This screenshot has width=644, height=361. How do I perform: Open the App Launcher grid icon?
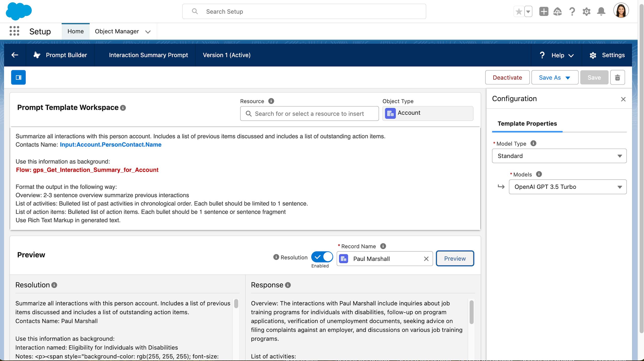coord(14,31)
